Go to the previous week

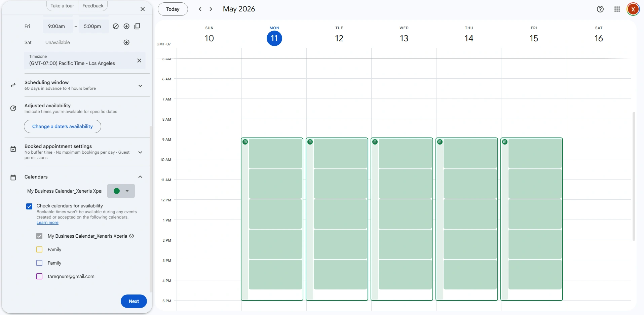click(x=200, y=9)
